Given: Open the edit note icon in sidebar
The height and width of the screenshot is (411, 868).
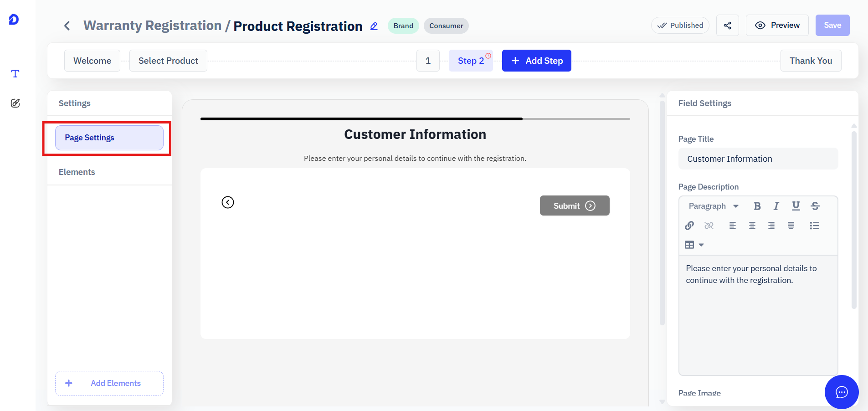Looking at the screenshot, I should 15,103.
